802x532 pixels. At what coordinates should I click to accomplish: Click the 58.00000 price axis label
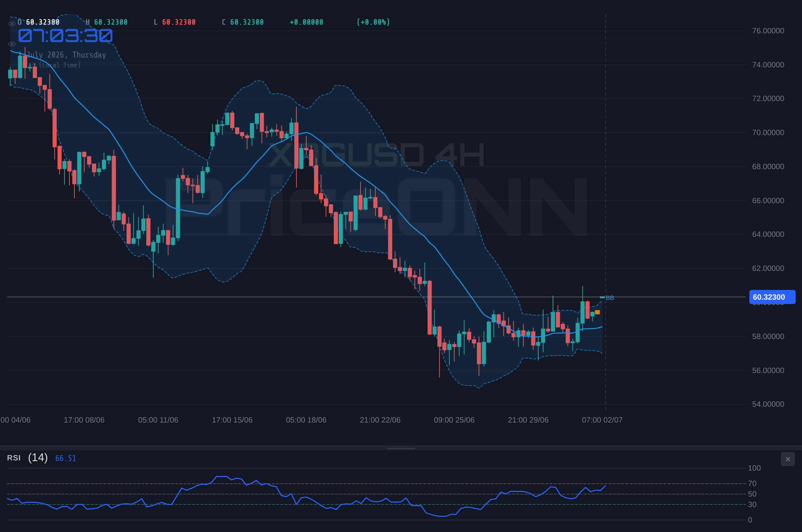click(768, 337)
